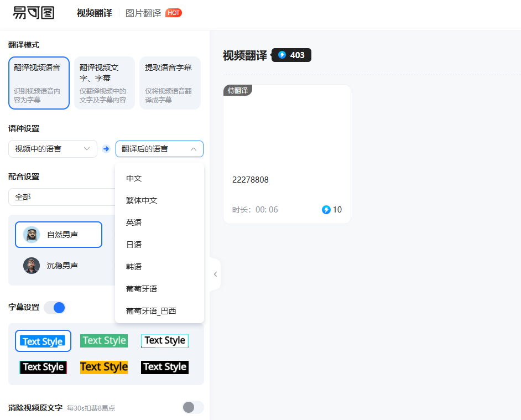Open the 视频中的语言 dropdown
Screen dimensions: 521x420
click(x=53, y=149)
